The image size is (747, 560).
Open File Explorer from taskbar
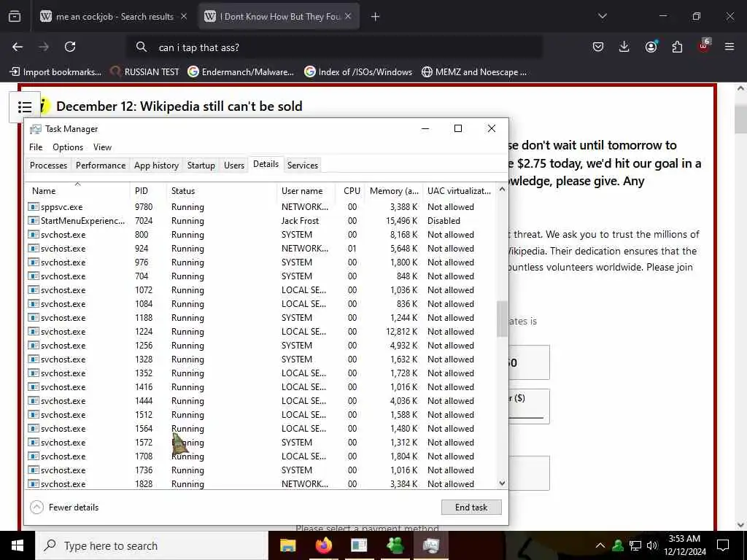coord(287,545)
